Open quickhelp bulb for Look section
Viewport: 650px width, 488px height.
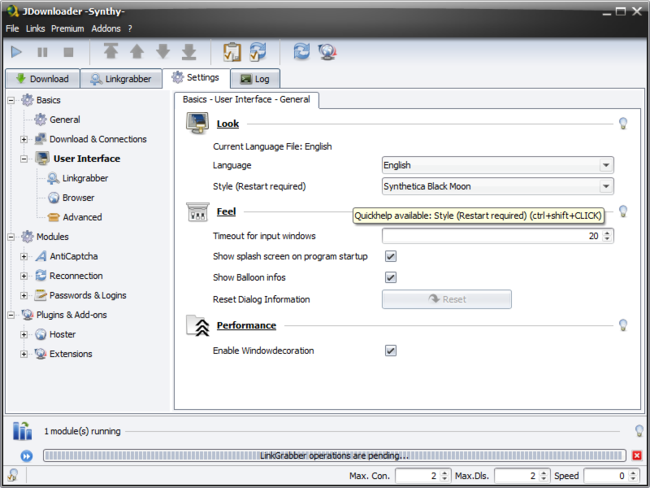[x=623, y=123]
